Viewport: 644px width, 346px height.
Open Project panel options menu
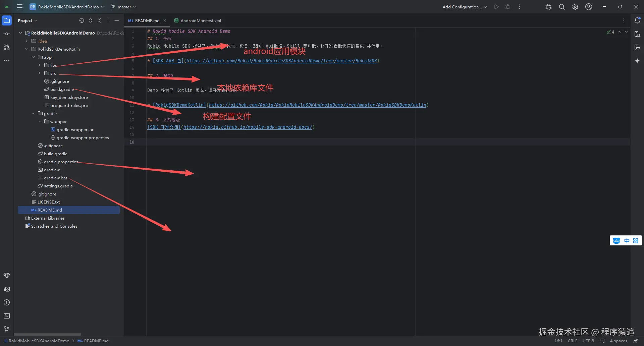click(x=108, y=20)
